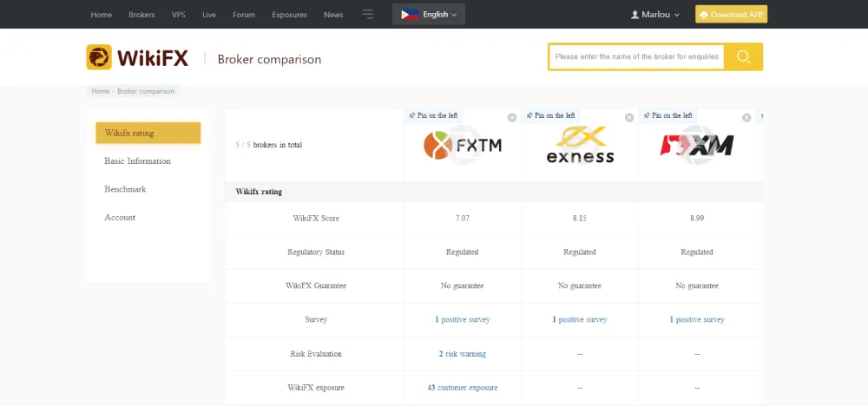
Task: Select Basic Information in the sidebar
Action: [x=137, y=161]
